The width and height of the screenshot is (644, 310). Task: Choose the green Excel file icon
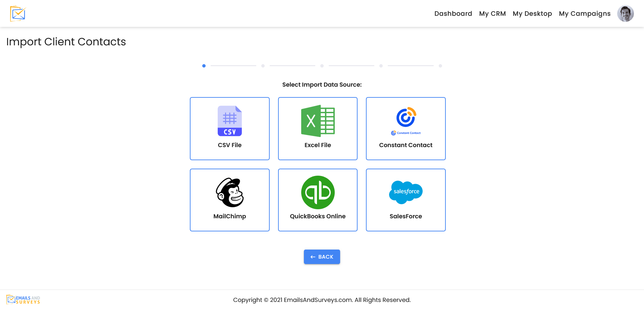pos(318,121)
